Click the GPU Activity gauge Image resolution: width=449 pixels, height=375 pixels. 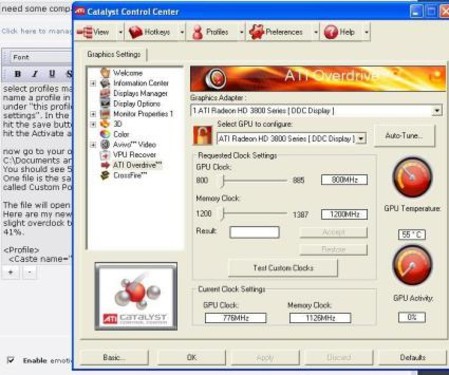[412, 265]
